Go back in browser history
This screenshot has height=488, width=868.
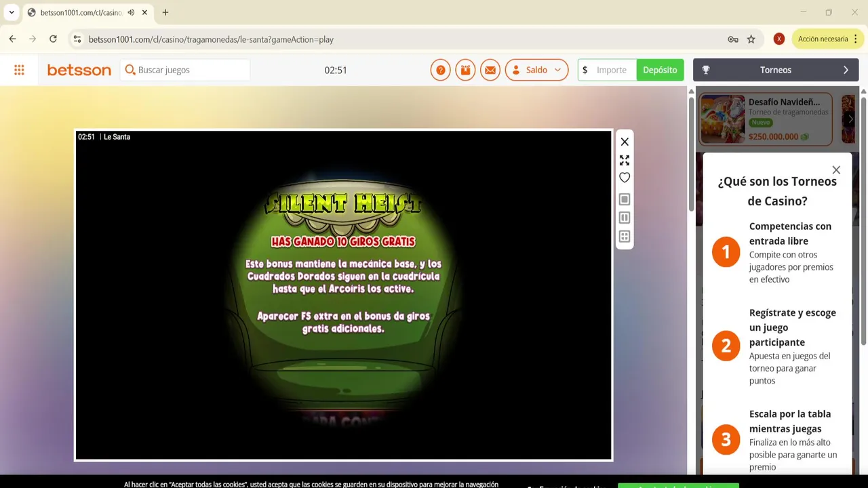point(12,39)
